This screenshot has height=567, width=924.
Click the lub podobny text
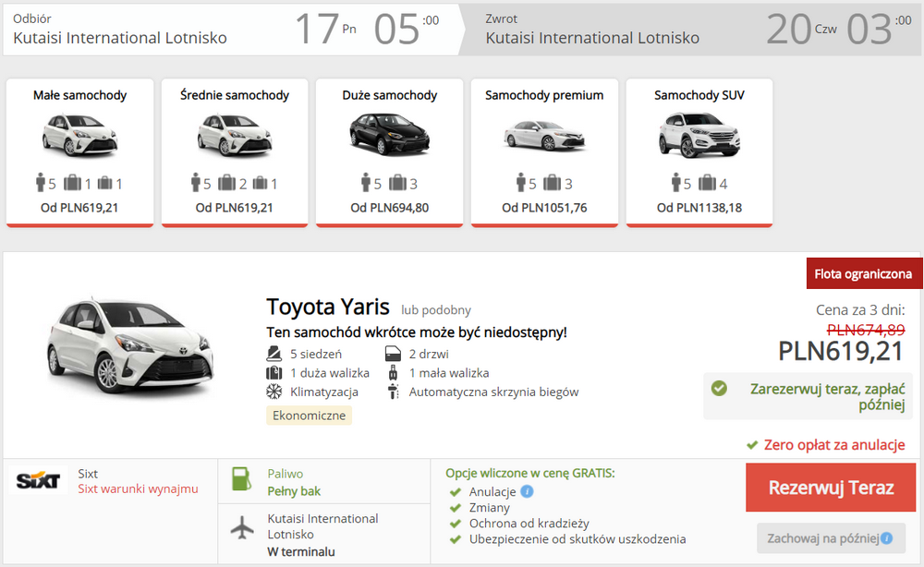tap(436, 310)
